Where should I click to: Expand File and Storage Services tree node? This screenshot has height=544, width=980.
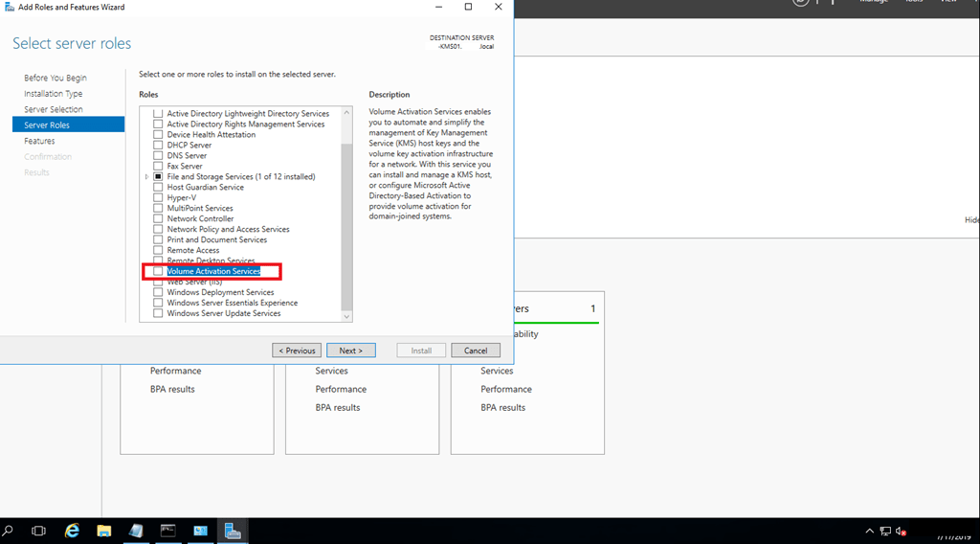coord(146,177)
